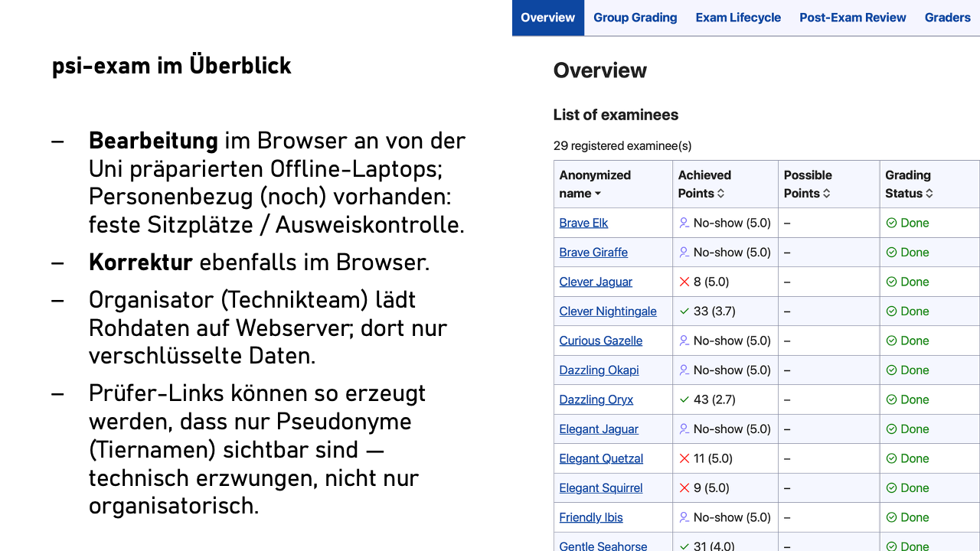Click green checkmark icon in Clever Nightingale row
This screenshot has width=980, height=551.
pyautogui.click(x=684, y=311)
